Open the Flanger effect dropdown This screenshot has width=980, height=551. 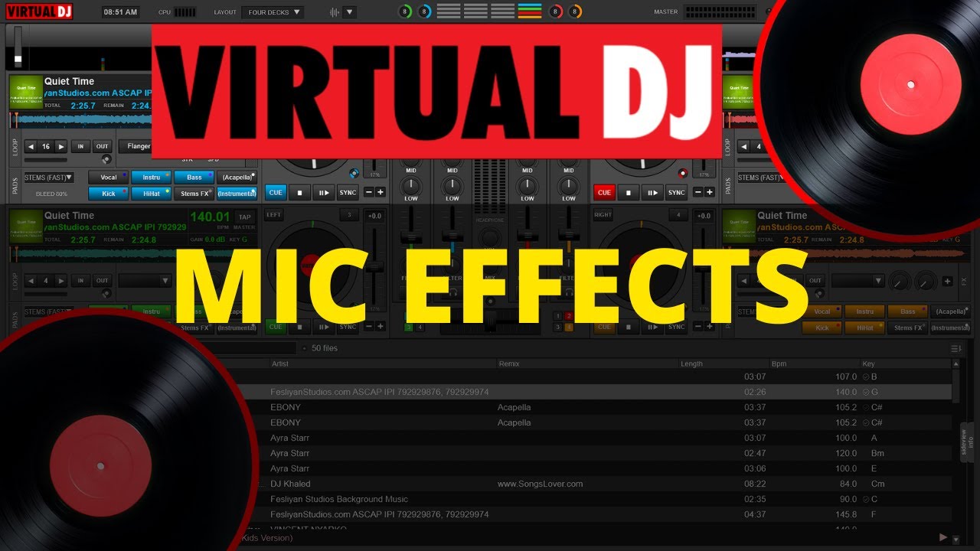coord(135,146)
